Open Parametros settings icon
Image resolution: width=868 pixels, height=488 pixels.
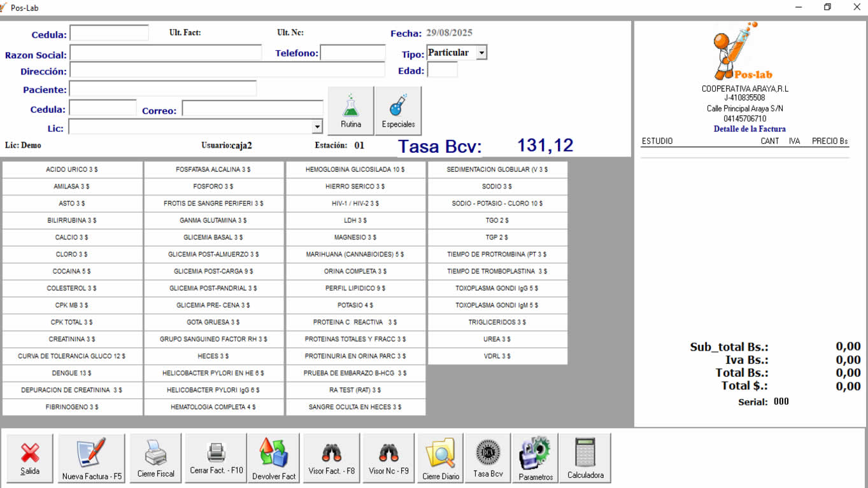536,457
